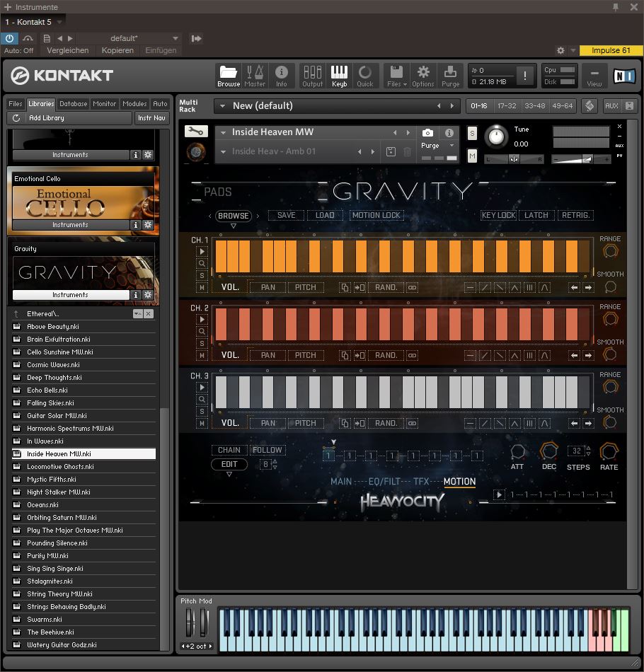Open the Purge toolbar menu
Image resolution: width=644 pixels, height=672 pixels.
pyautogui.click(x=451, y=76)
